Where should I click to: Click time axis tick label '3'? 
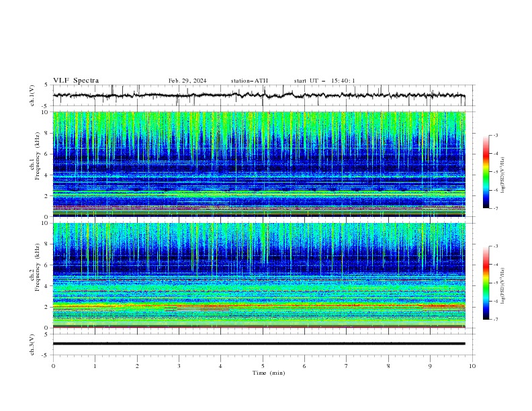[x=179, y=366]
